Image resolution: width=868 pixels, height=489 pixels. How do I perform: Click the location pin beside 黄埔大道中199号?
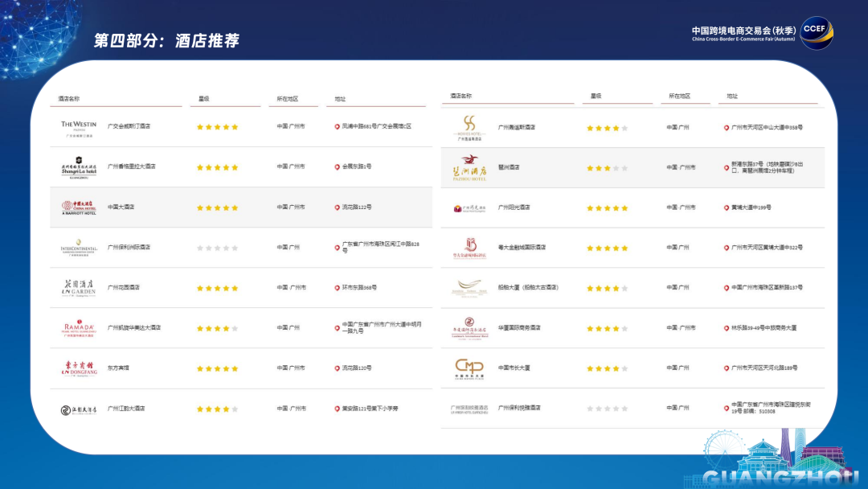727,208
